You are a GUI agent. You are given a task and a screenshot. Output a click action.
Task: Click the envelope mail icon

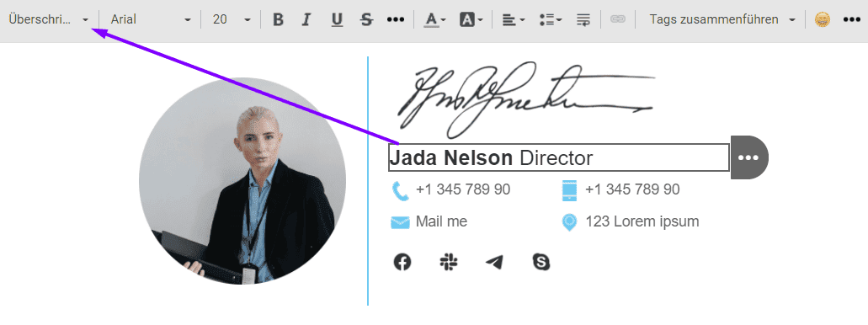pyautogui.click(x=400, y=222)
